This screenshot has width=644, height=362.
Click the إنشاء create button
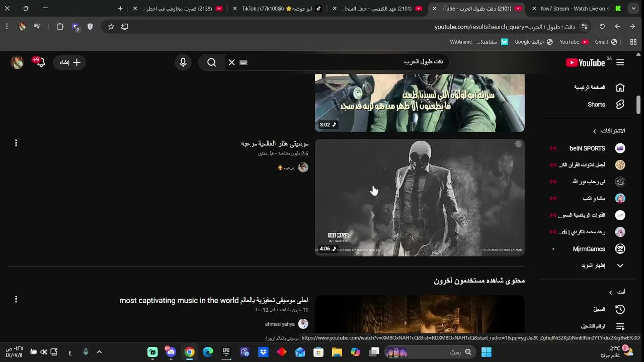point(70,62)
